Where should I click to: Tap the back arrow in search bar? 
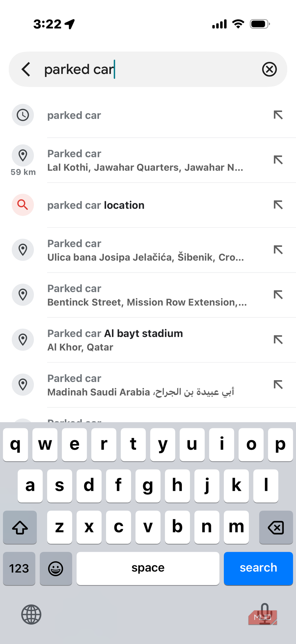click(x=26, y=69)
